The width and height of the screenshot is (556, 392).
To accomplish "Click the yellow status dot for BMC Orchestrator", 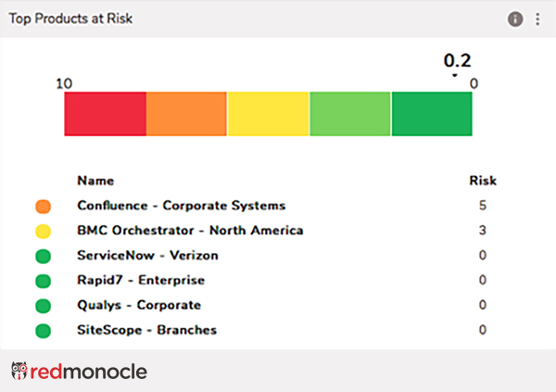I will coord(43,231).
